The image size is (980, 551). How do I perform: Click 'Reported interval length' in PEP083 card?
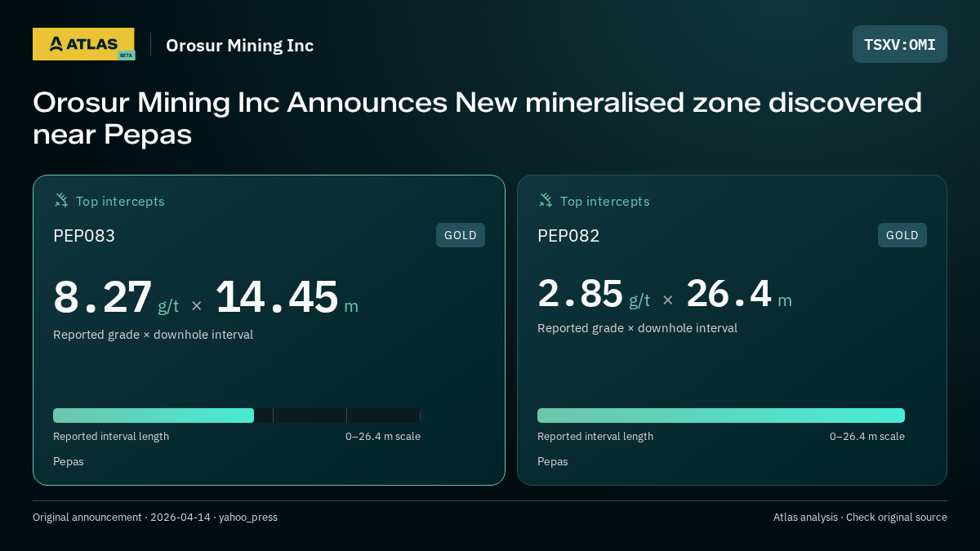111,437
